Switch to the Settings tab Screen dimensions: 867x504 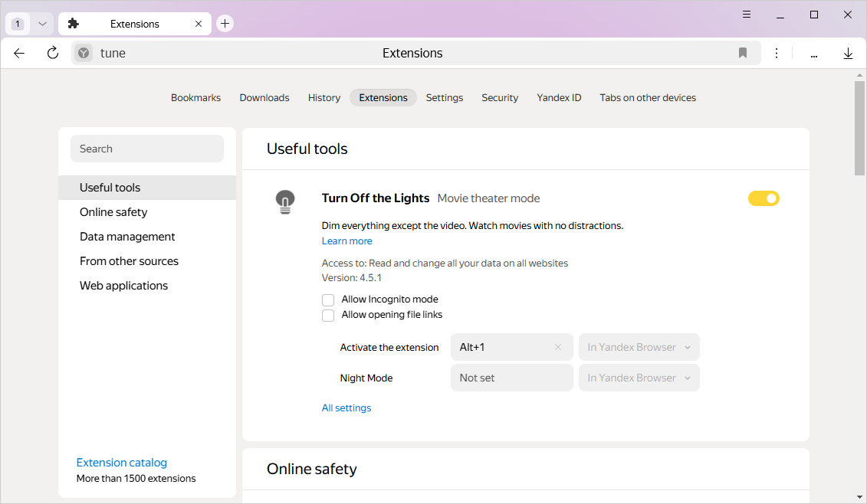(x=445, y=97)
